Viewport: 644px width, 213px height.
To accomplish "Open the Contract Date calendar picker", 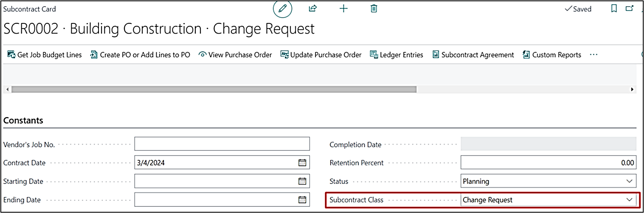I will click(302, 163).
